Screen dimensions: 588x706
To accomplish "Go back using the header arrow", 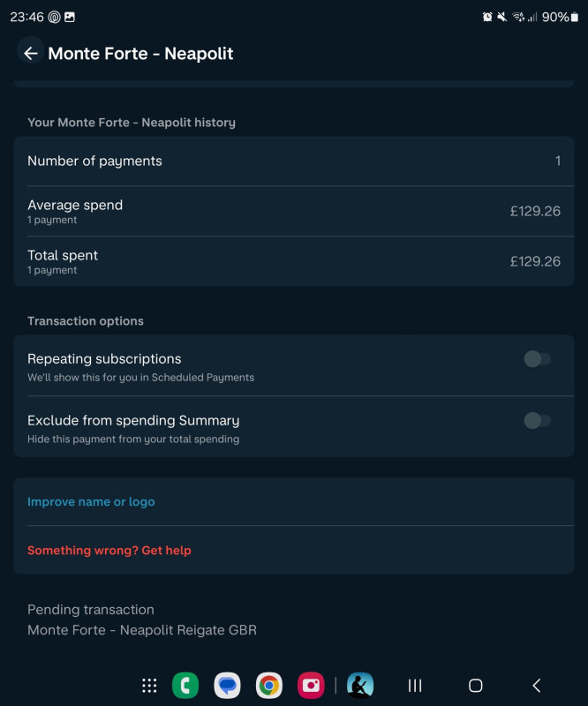I will (30, 53).
